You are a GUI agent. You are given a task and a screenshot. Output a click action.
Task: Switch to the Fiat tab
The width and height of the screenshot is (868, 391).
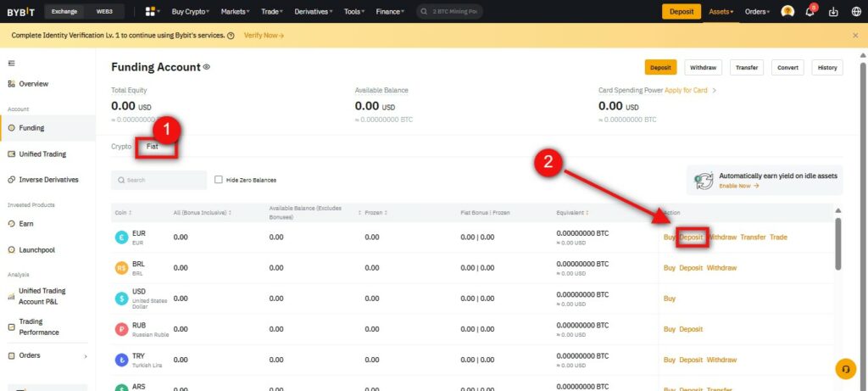pyautogui.click(x=153, y=147)
